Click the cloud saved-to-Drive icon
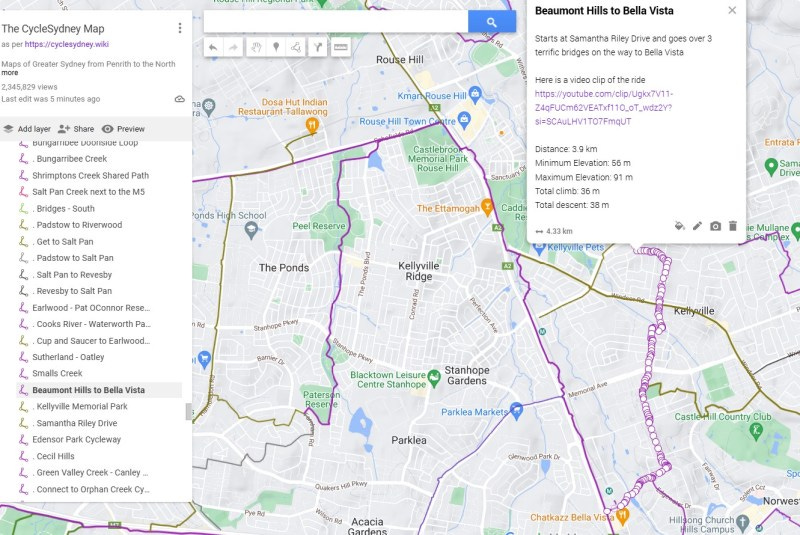800x535 pixels. coord(180,99)
